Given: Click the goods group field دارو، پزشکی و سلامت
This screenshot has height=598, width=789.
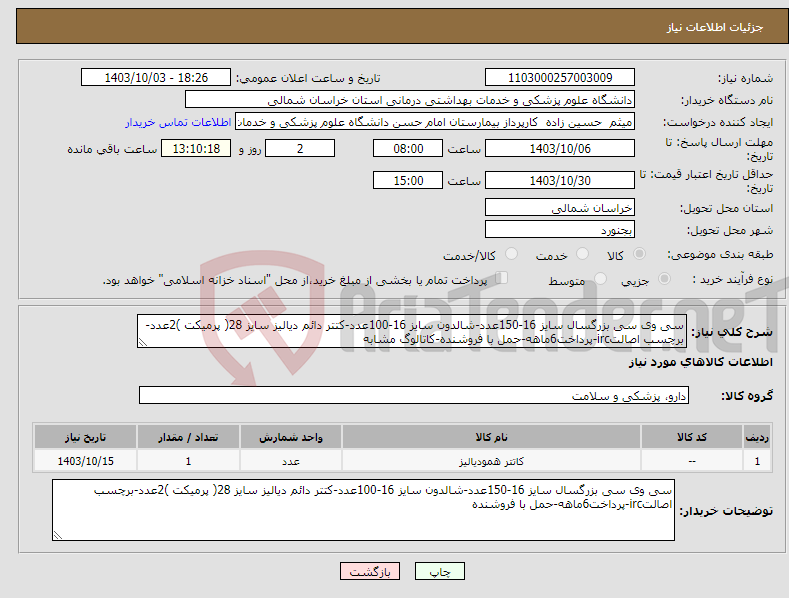Looking at the screenshot, I should (x=414, y=396).
